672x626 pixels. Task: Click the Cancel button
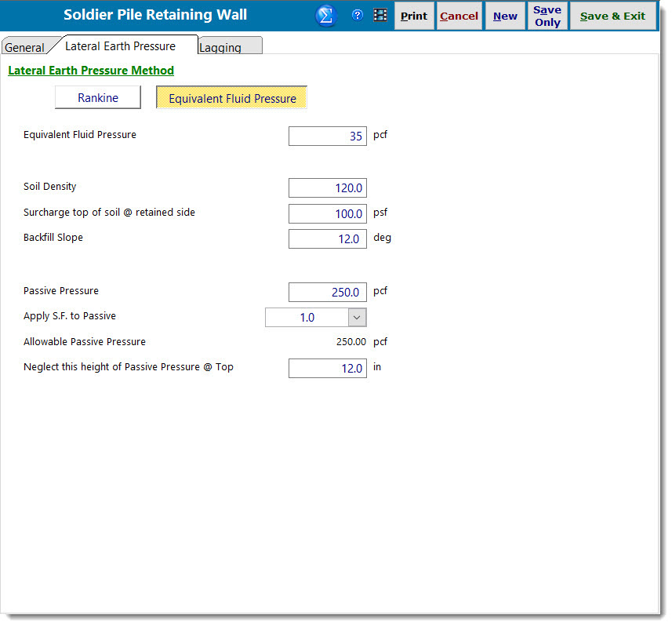point(459,16)
